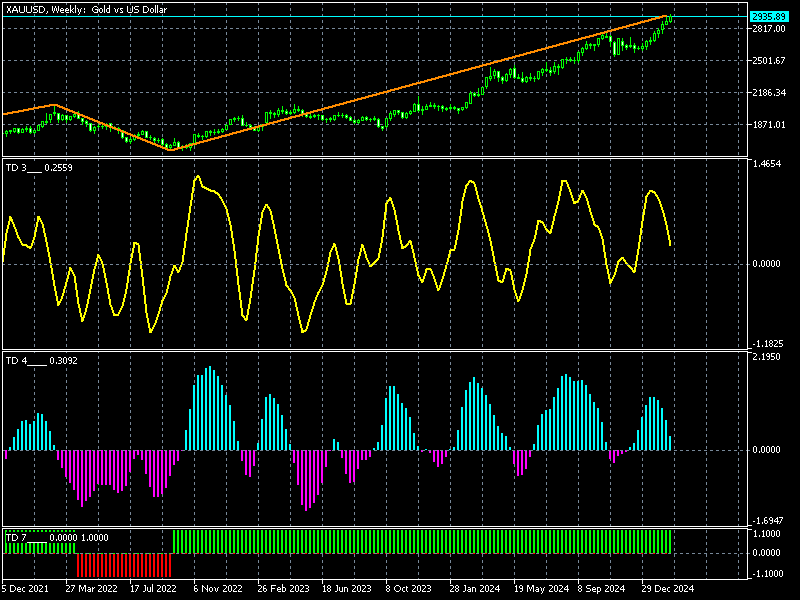This screenshot has width=800, height=600.
Task: Select the cyan horizontal price level line
Action: click(375, 17)
